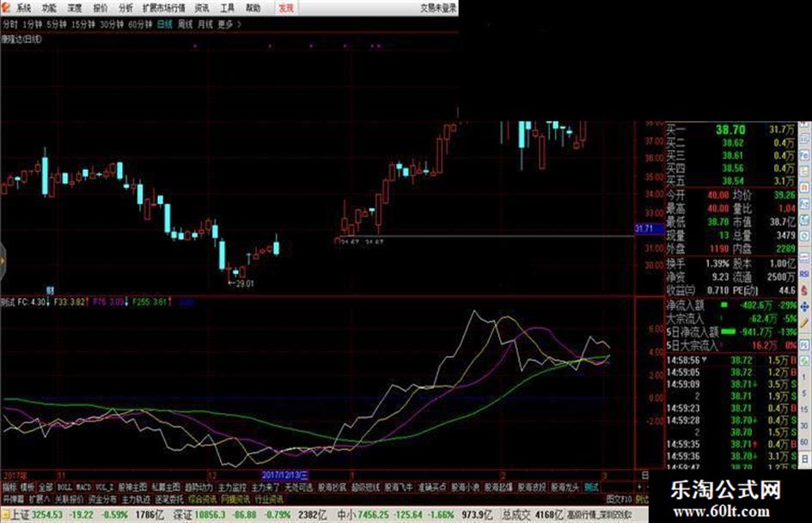Click the green refresh icon in sidebar
Screen dimensions: 812x523
[x=804, y=361]
